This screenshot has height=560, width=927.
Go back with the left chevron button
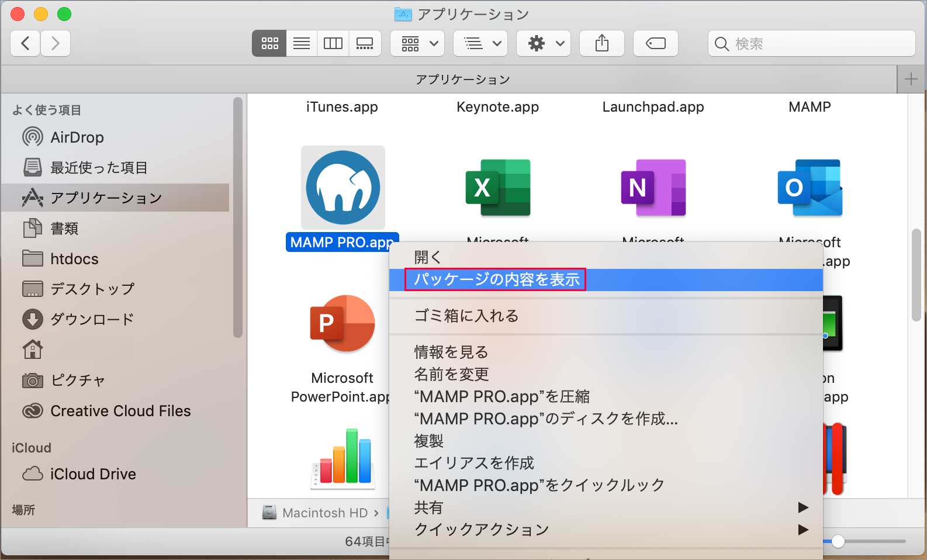[x=25, y=43]
